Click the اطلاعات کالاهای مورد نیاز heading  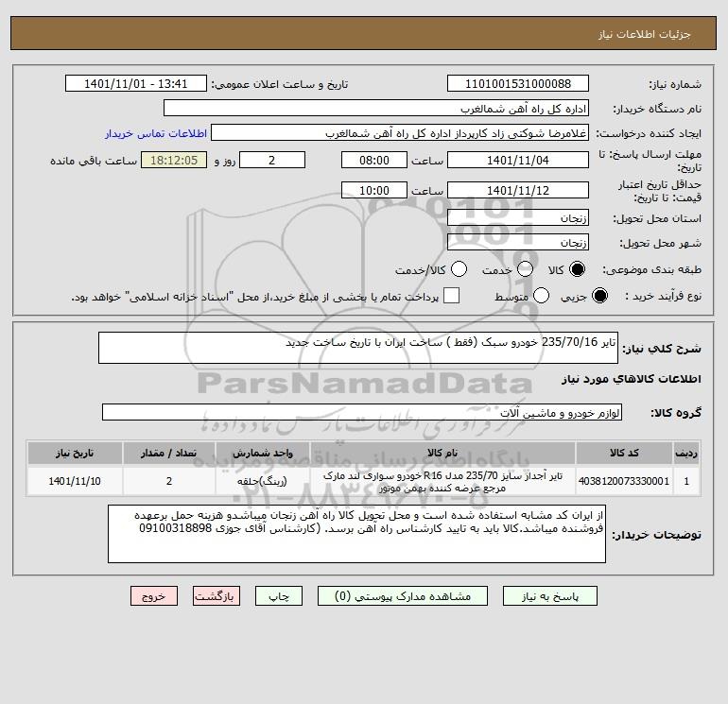pyautogui.click(x=632, y=379)
